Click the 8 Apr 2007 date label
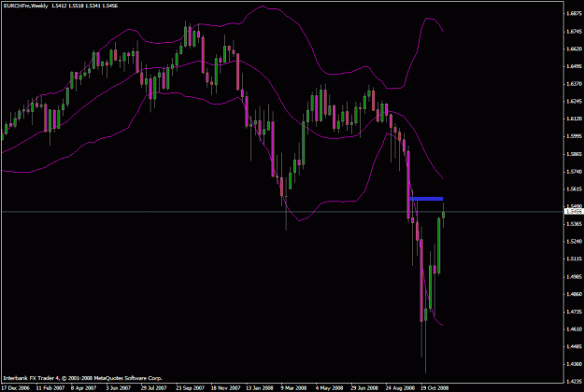The height and width of the screenshot is (392, 584). 83,388
